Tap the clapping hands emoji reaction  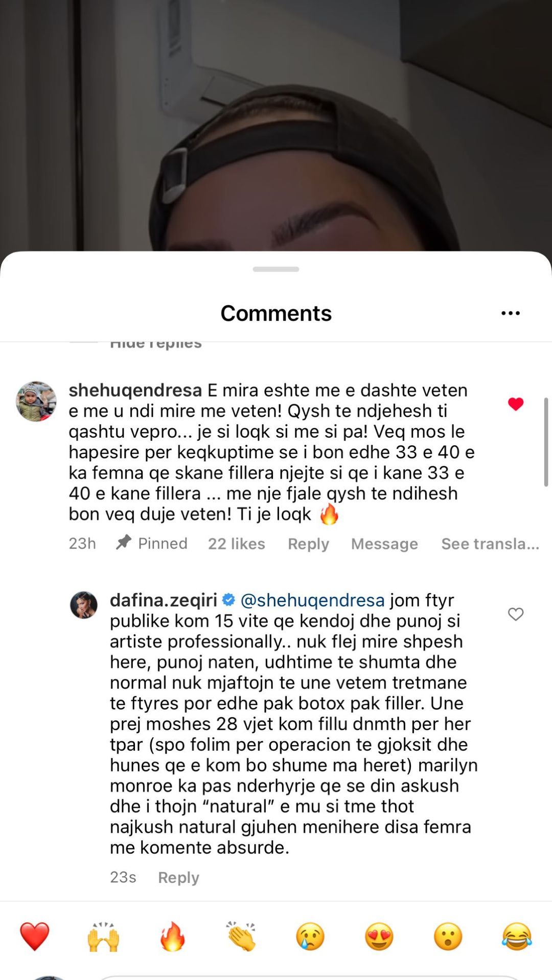pos(241,937)
